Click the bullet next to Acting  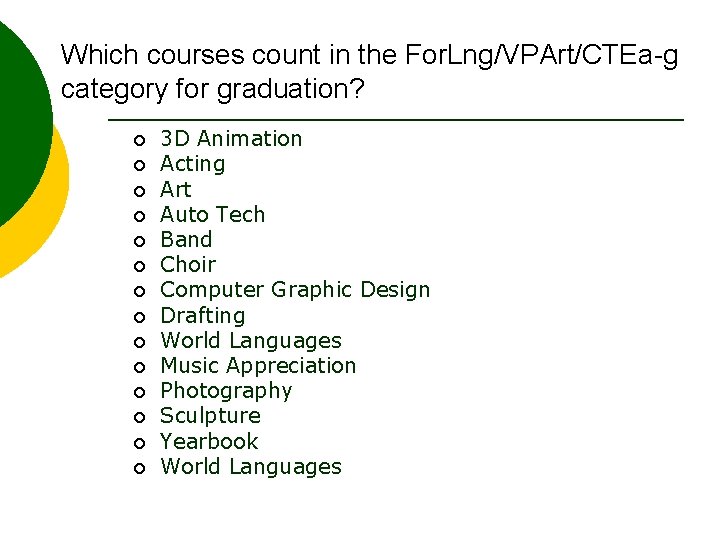click(x=139, y=165)
